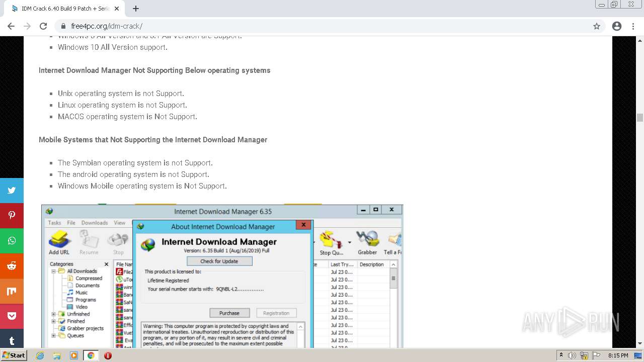Open File menu in IDM screenshot
Image resolution: width=644 pixels, height=362 pixels.
71,223
